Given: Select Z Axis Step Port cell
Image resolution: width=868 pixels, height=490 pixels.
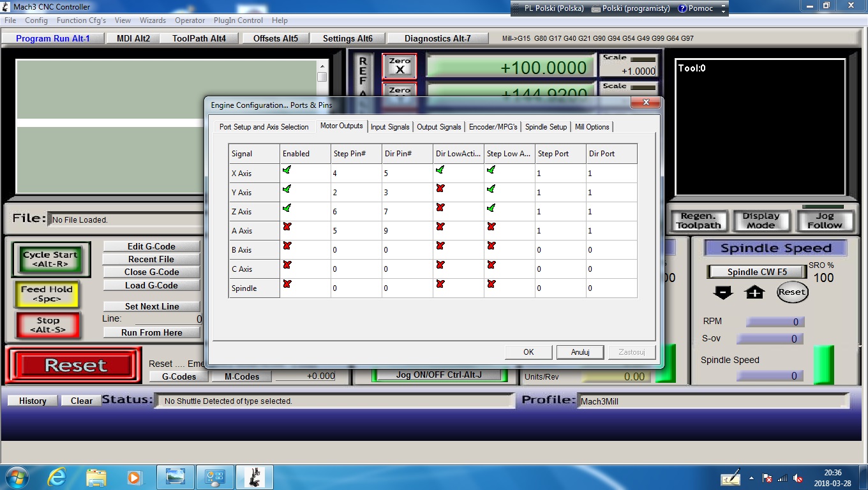Looking at the screenshot, I should point(560,211).
